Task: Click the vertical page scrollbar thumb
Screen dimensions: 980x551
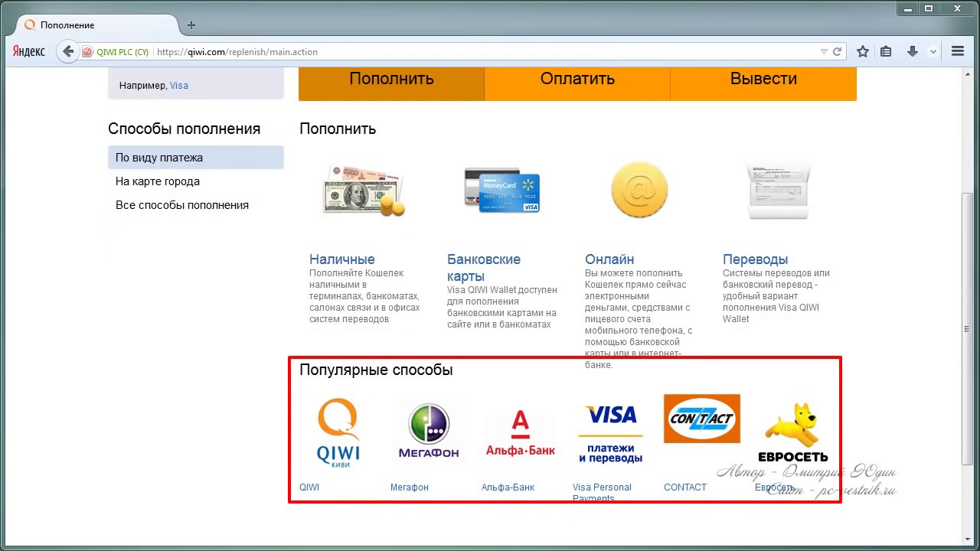Action: (x=968, y=329)
